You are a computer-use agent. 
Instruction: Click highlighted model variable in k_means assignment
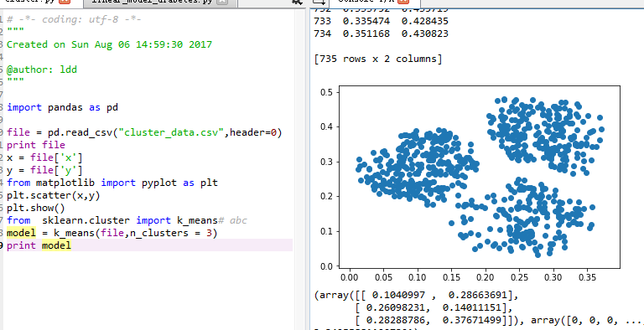(x=21, y=233)
